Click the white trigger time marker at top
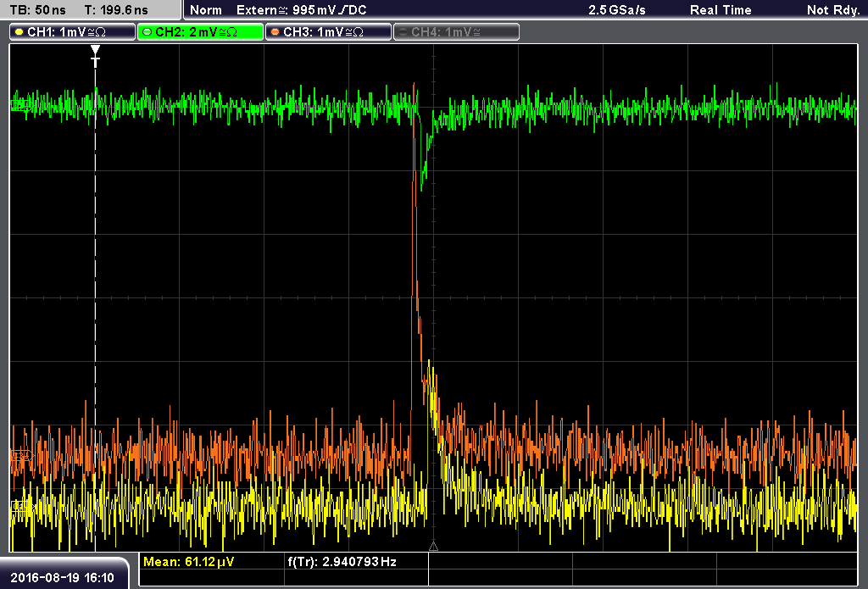The height and width of the screenshot is (589, 868). click(95, 56)
